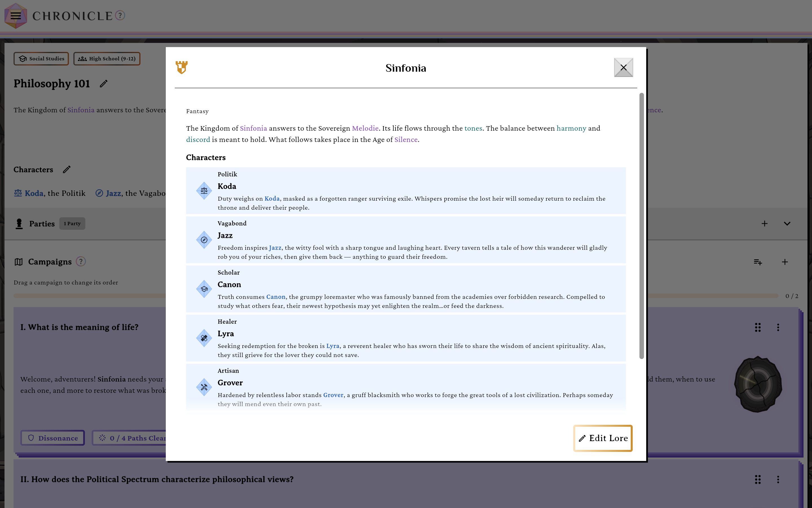Add a new campaign with the plus icon
This screenshot has height=508, width=812.
(x=784, y=262)
